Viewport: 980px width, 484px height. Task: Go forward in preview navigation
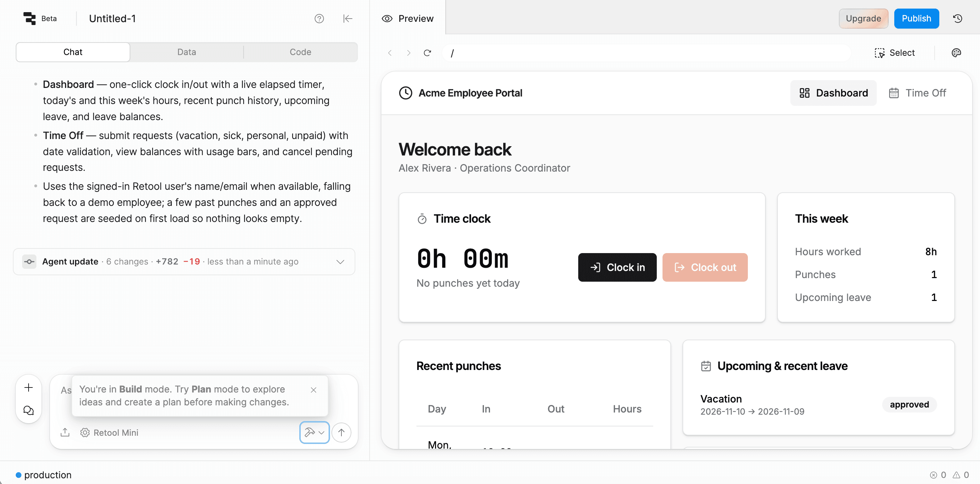(x=408, y=53)
